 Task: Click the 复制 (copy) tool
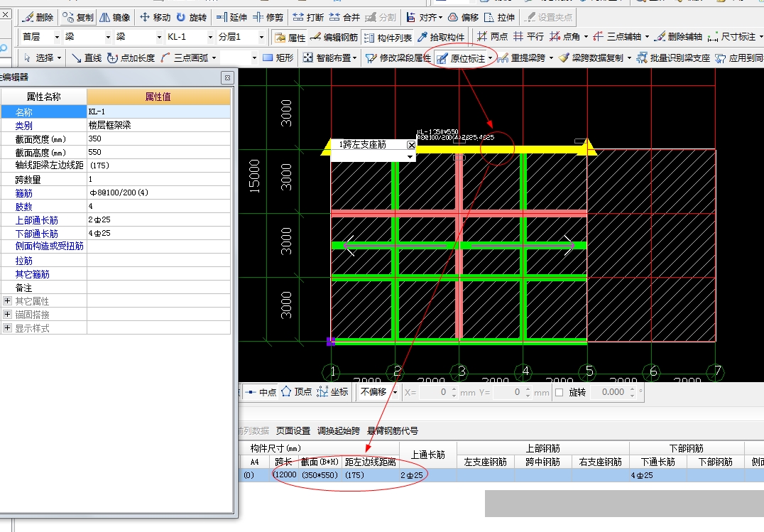tap(78, 18)
